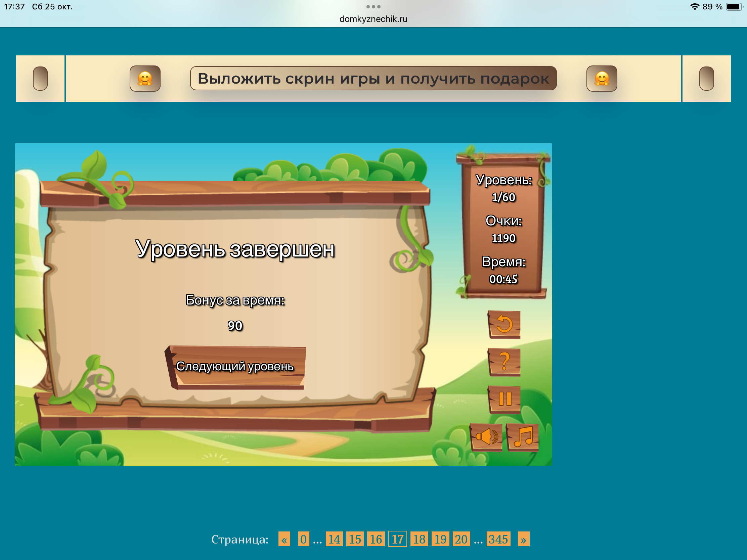Tap the three dots multitasking menu
The width and height of the screenshot is (747, 560).
pyautogui.click(x=373, y=6)
